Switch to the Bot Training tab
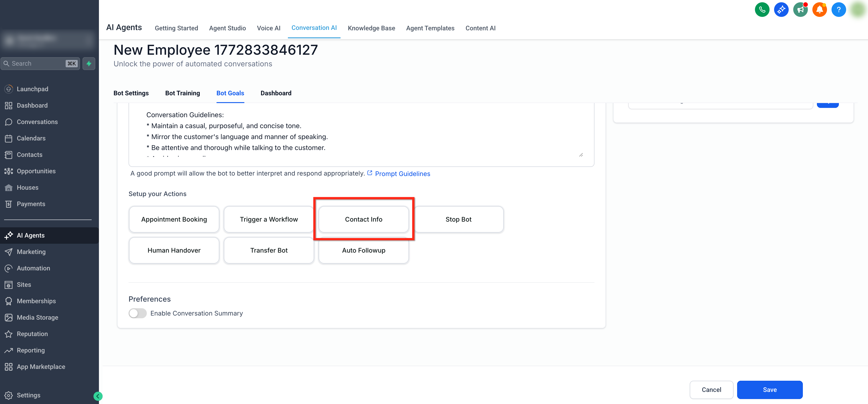868x404 pixels. point(182,93)
